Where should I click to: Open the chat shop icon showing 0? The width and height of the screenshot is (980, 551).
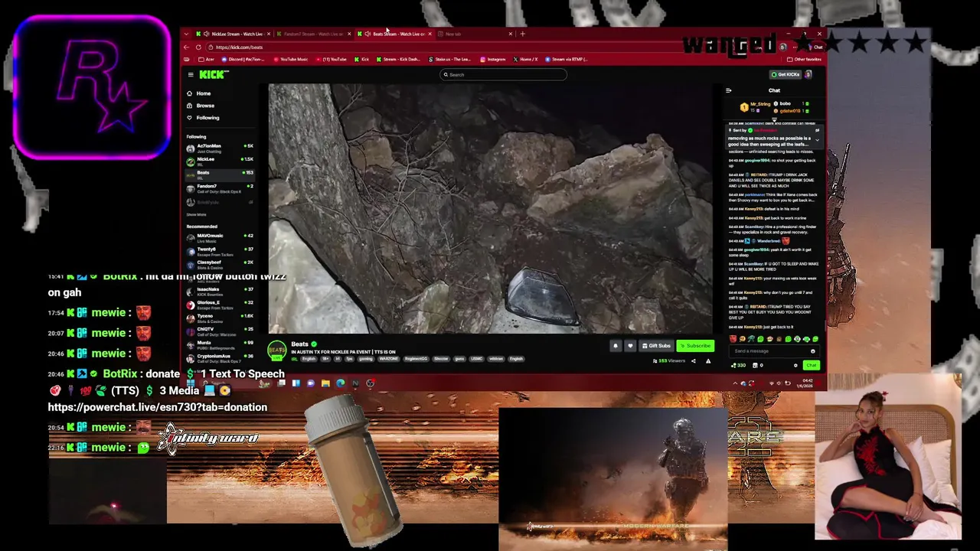pos(759,365)
